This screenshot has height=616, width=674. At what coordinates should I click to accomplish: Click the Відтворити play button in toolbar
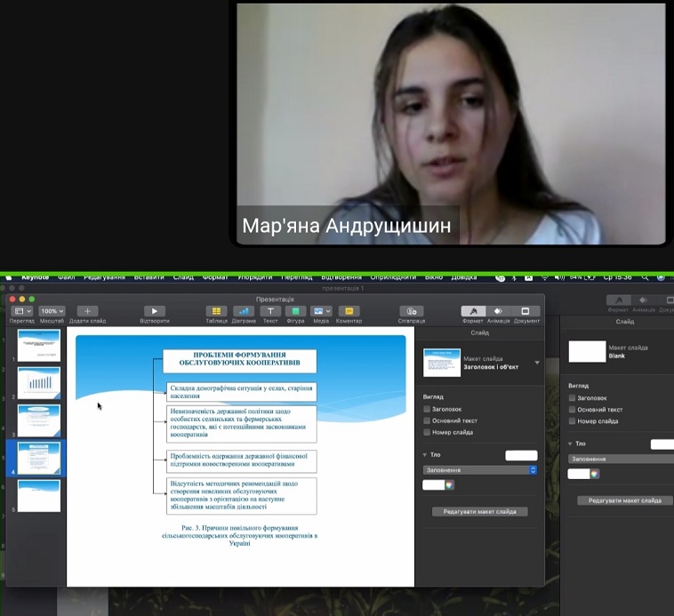[154, 311]
